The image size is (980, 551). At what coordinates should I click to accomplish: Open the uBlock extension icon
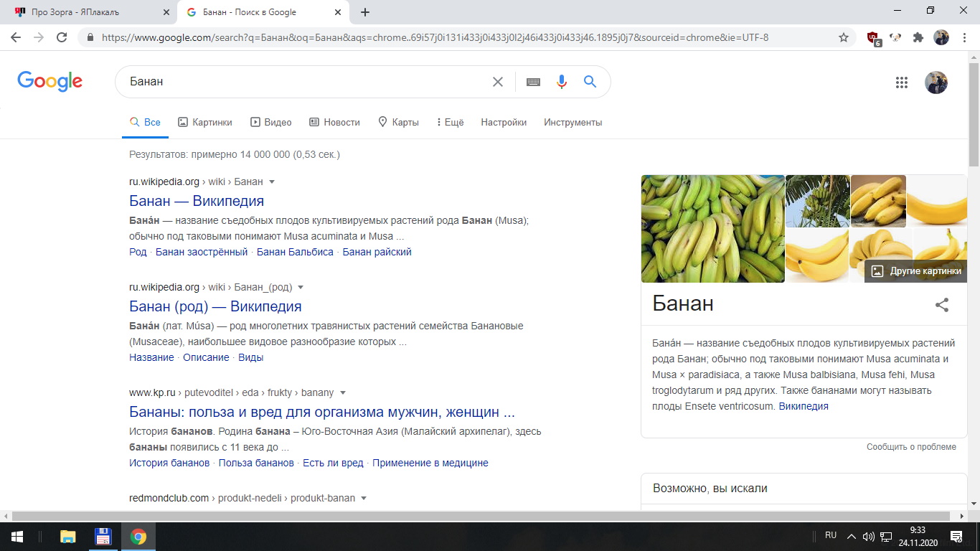pyautogui.click(x=873, y=38)
